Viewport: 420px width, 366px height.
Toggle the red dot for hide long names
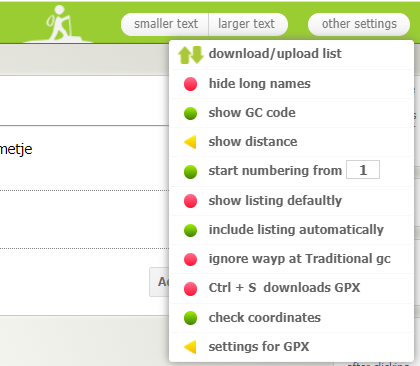(x=190, y=84)
